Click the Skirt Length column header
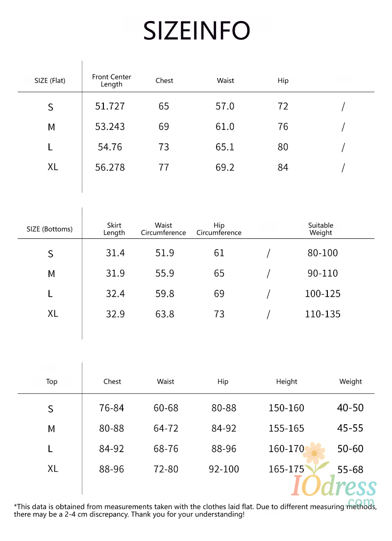This screenshot has width=392, height=541. pos(114,229)
